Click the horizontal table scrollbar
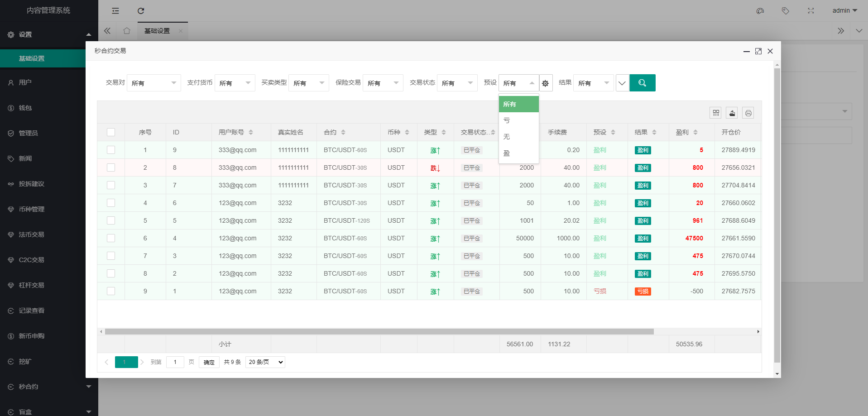The width and height of the screenshot is (868, 416). pyautogui.click(x=379, y=332)
